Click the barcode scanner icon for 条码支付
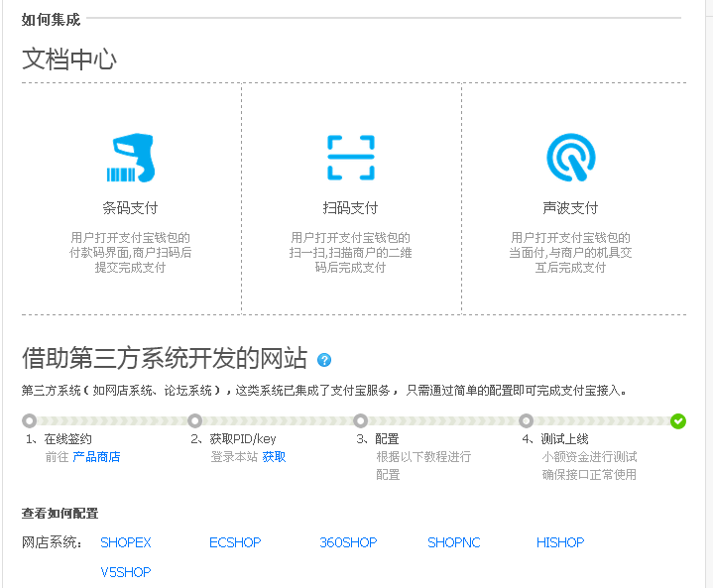 (131, 158)
